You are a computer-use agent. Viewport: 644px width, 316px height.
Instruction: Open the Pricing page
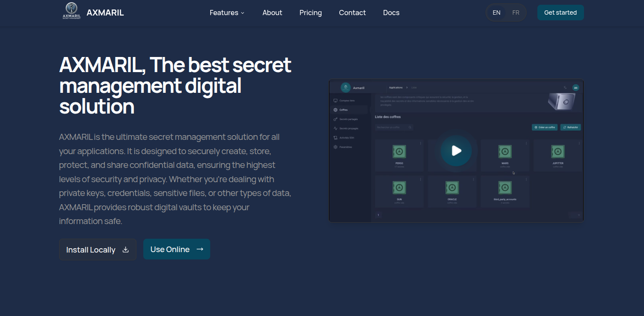pos(310,13)
